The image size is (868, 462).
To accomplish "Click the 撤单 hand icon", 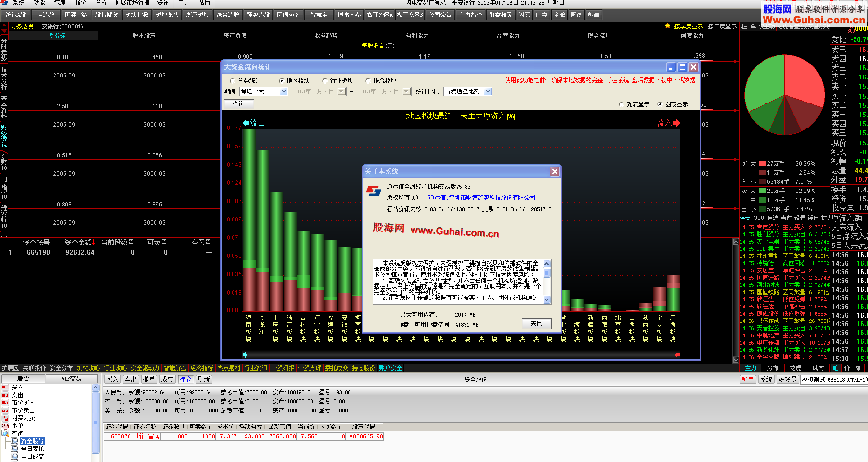I will 5,425.
